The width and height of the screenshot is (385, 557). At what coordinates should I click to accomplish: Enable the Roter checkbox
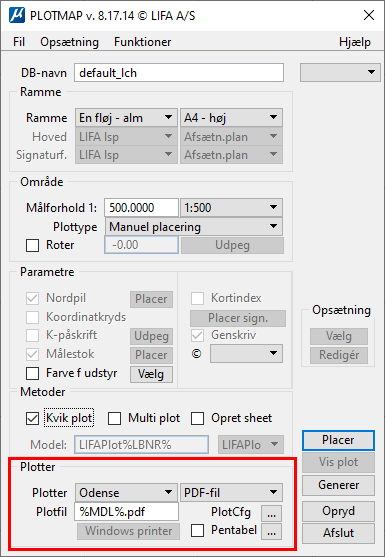coord(33,245)
